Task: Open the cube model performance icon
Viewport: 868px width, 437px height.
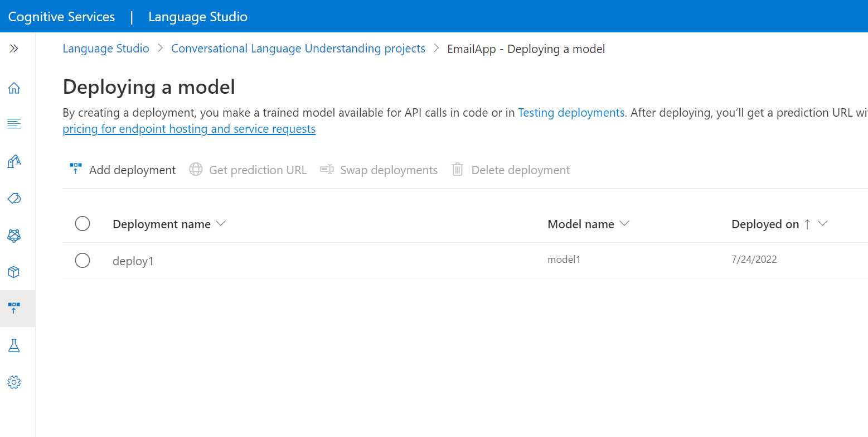Action: 14,272
